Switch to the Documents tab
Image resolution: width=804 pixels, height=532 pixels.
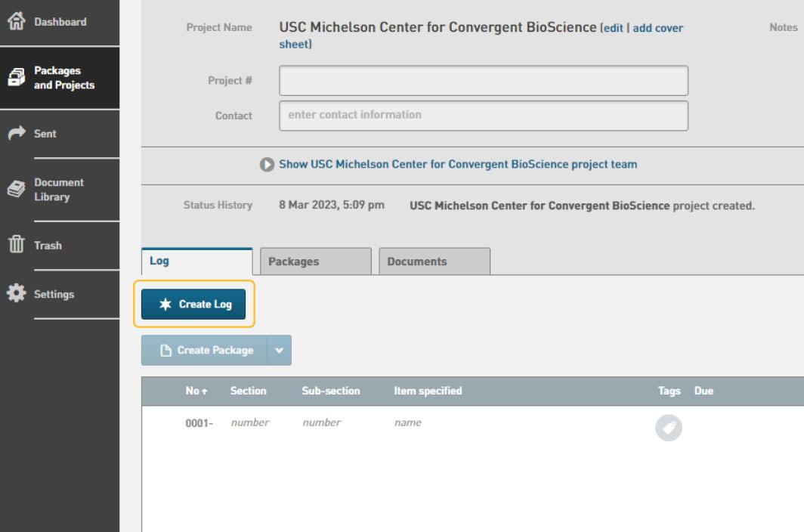point(434,261)
